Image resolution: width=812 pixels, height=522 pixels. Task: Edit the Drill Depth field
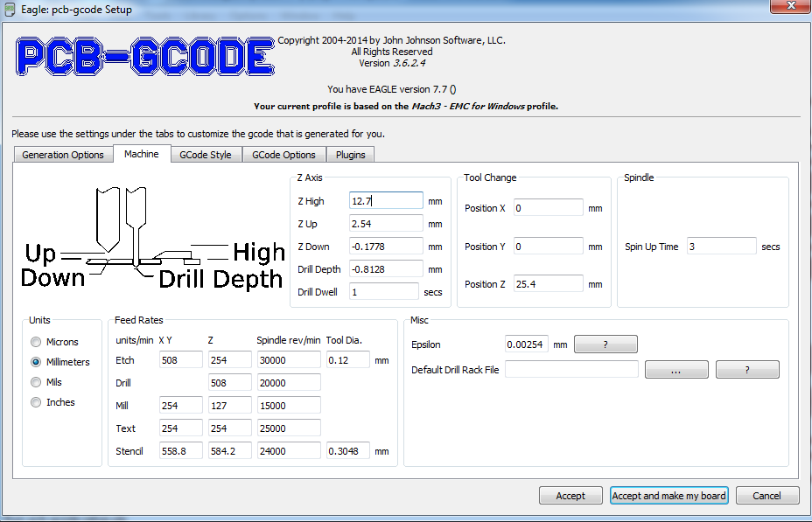(x=386, y=269)
